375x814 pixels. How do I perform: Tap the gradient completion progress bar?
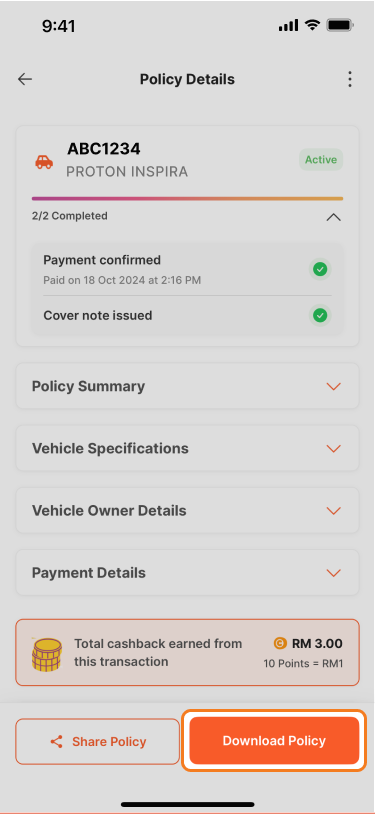pos(188,198)
